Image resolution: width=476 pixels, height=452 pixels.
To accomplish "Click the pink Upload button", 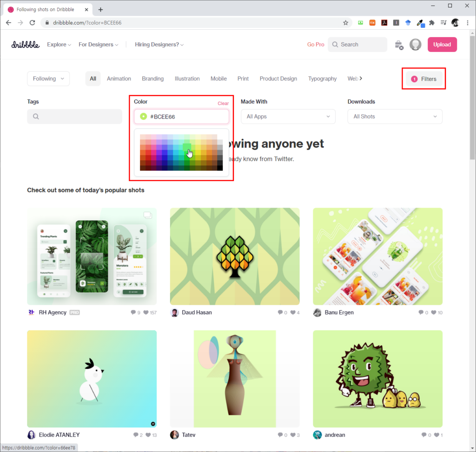I will tap(442, 45).
